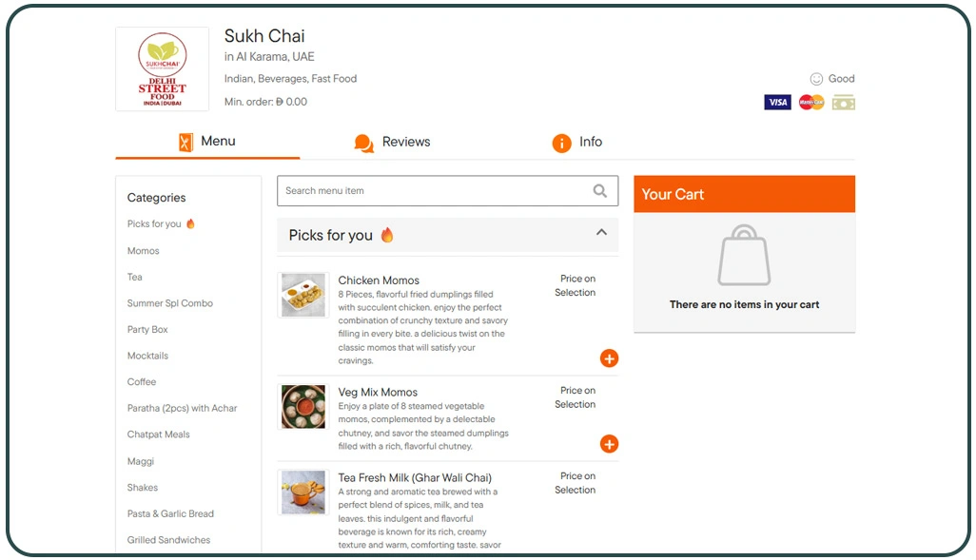Click the shopping bag icon in Your Cart
Screen dimensions: 976x560
point(744,255)
